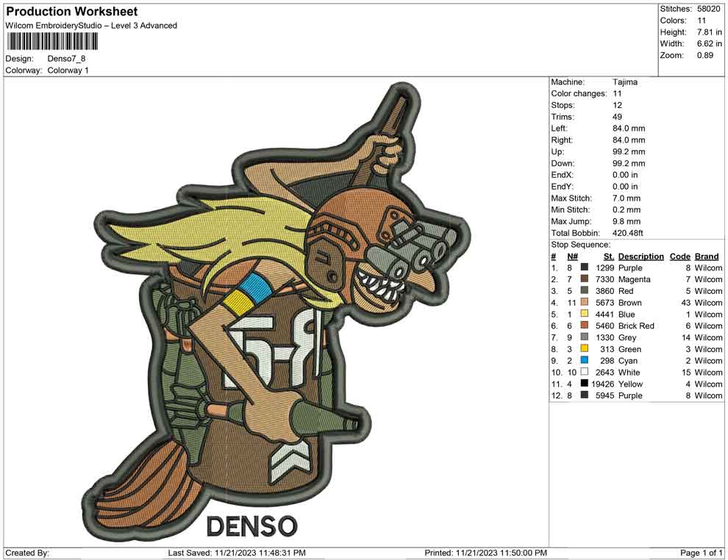Click the Brick Red description text
Image resolution: width=728 pixels, height=560 pixels.
[x=636, y=326]
